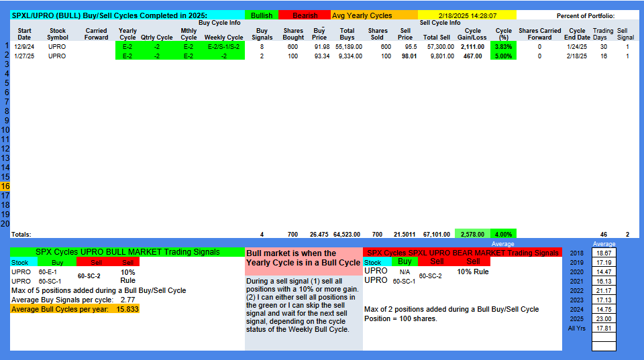The height and width of the screenshot is (360, 644).
Task: Select the Weekly Cycle column header
Action: [223, 38]
